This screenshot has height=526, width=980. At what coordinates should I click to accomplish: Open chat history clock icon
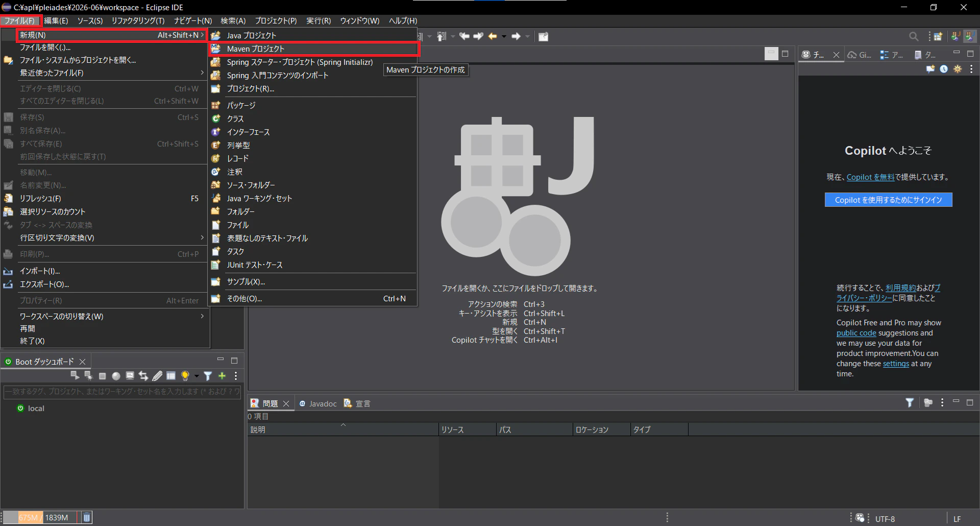944,69
